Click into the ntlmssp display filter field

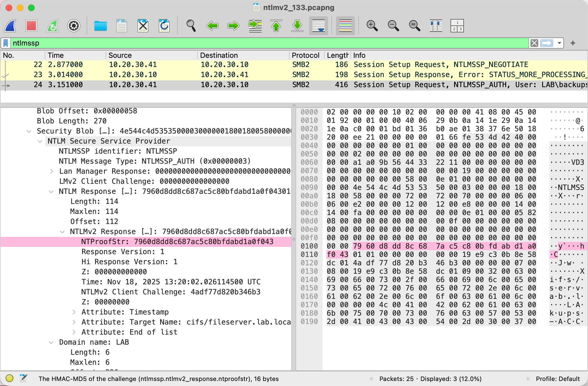(269, 43)
